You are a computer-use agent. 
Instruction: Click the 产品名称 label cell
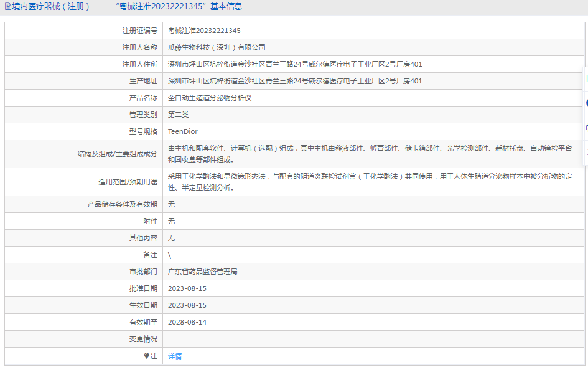pyautogui.click(x=83, y=98)
